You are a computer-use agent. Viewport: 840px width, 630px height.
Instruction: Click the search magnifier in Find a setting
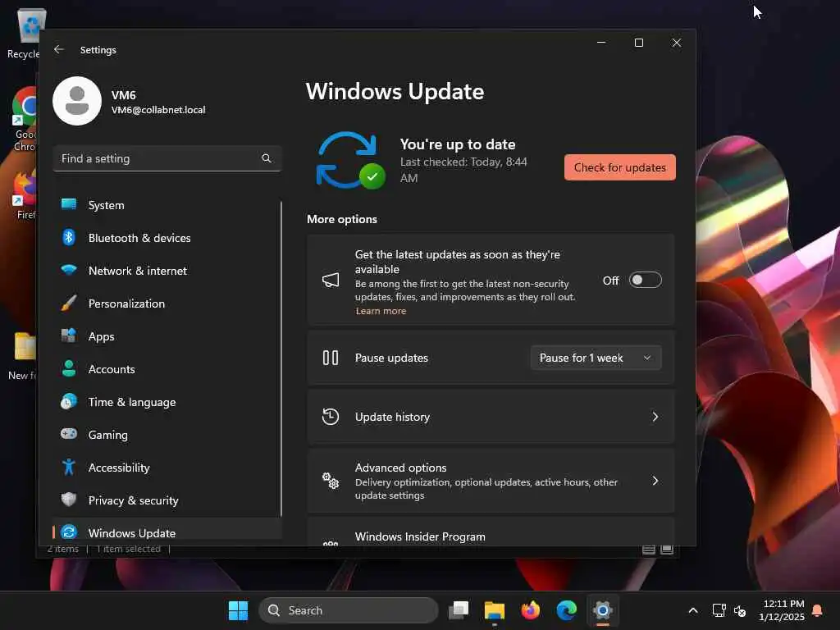tap(267, 158)
